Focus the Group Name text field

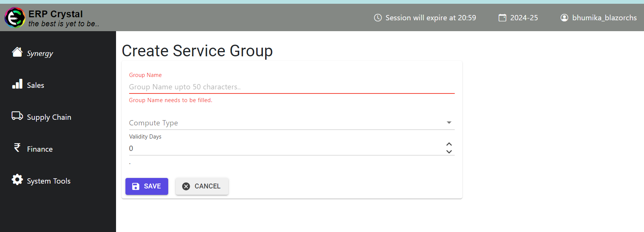[291, 87]
